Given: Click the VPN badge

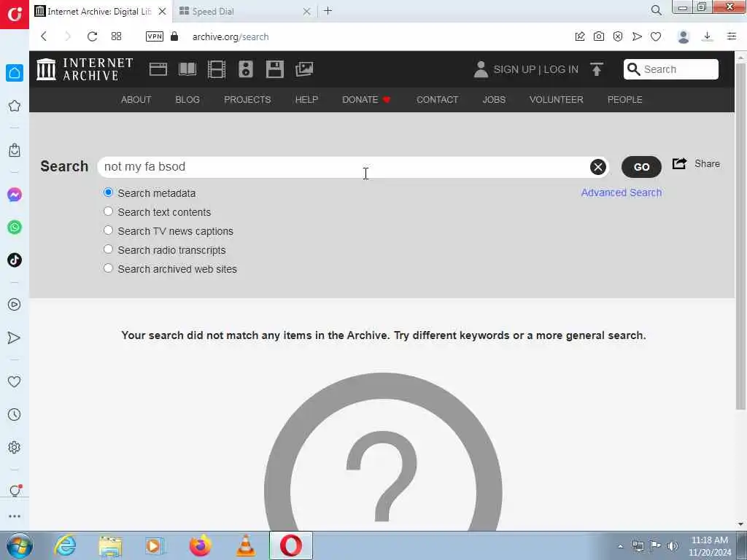Looking at the screenshot, I should [x=155, y=36].
